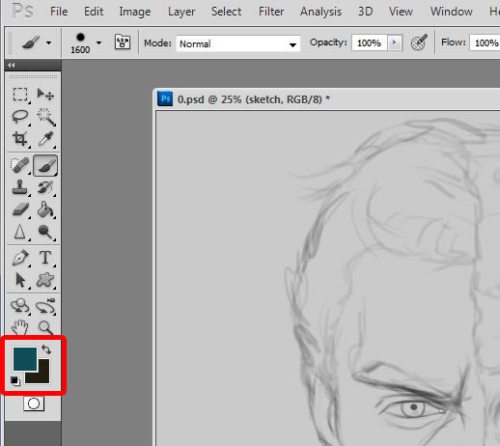Click the teal foreground color swatch
500x446 pixels.
point(25,359)
